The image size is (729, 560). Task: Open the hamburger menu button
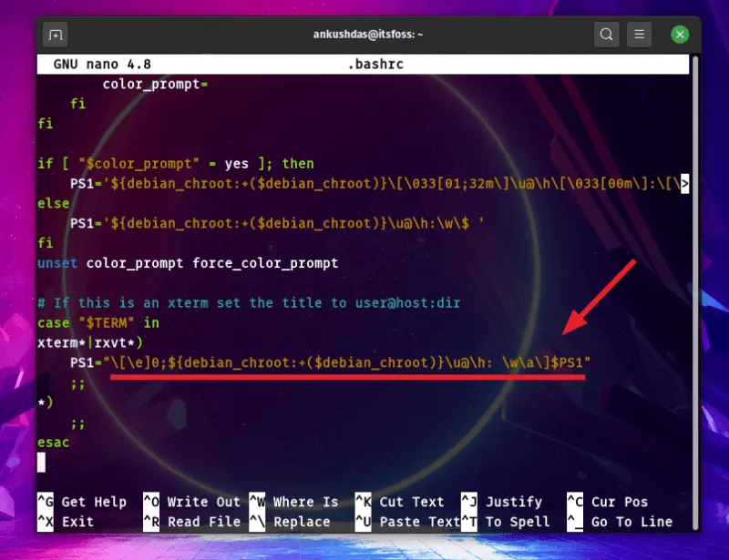(x=641, y=36)
